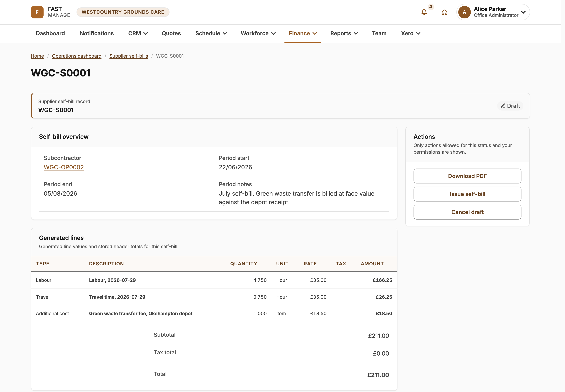Viewport: 565px width, 392px height.
Task: Click the Fast Manage logo icon
Action: (37, 12)
